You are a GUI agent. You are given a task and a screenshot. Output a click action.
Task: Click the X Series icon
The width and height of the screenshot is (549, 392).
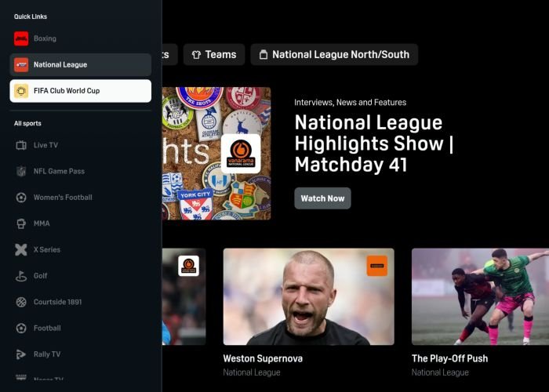(x=21, y=249)
